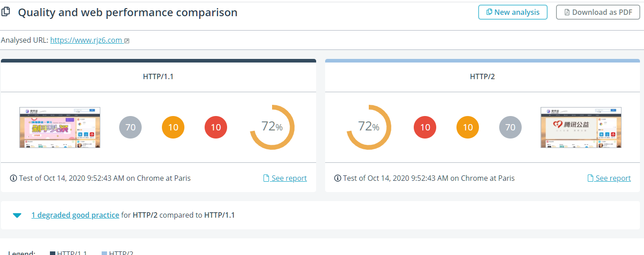This screenshot has width=644, height=255.
Task: Click the gray 70 badge under HTTP/1.1
Action: click(x=130, y=127)
